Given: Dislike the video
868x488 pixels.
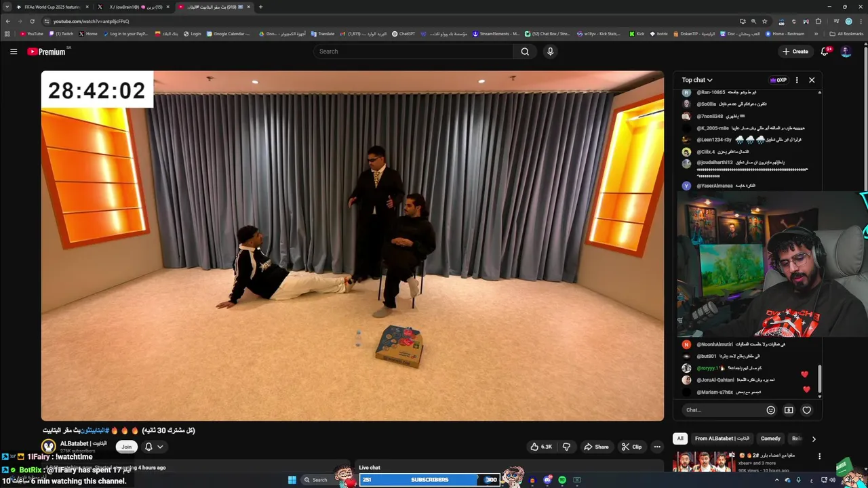Looking at the screenshot, I should pyautogui.click(x=566, y=447).
